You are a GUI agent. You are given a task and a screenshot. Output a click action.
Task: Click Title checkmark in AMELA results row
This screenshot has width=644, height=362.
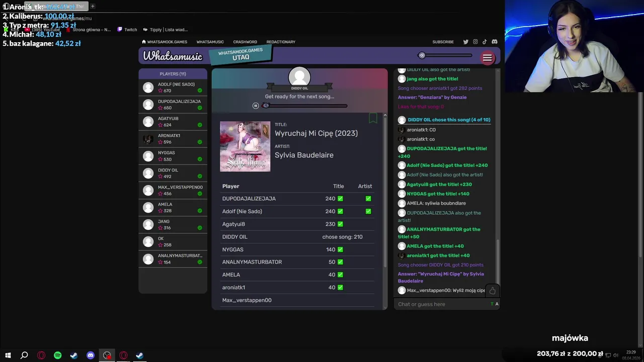pos(340,275)
